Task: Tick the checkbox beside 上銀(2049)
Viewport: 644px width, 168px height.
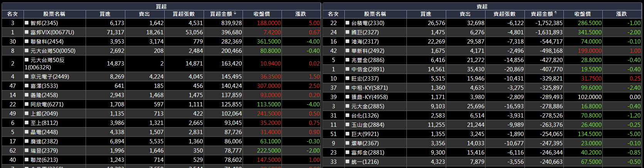Action: pos(27,113)
